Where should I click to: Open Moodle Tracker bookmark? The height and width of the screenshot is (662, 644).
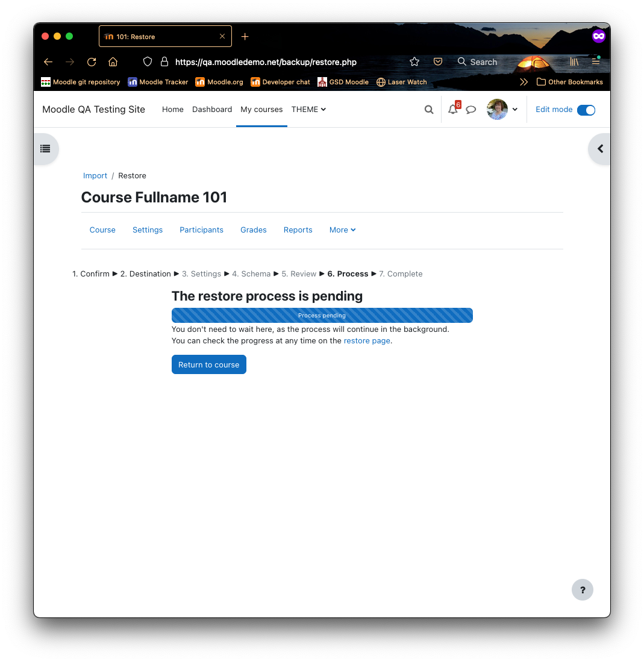click(x=158, y=82)
